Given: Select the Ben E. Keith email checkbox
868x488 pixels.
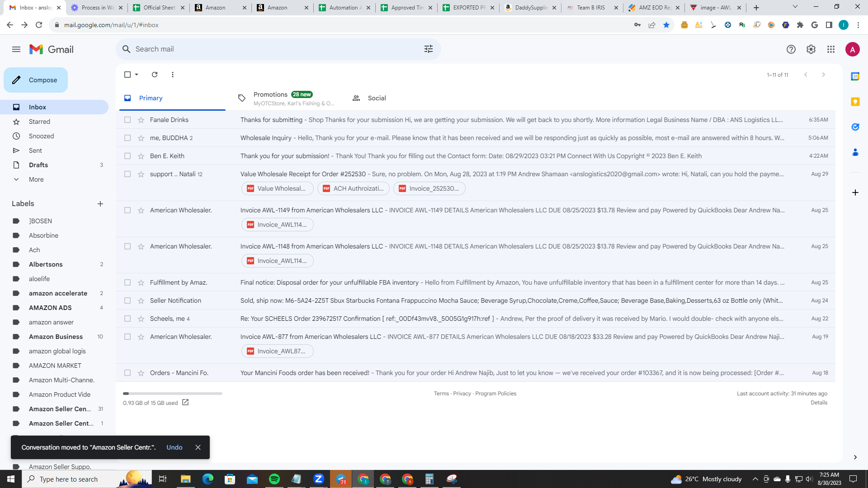Looking at the screenshot, I should [127, 156].
